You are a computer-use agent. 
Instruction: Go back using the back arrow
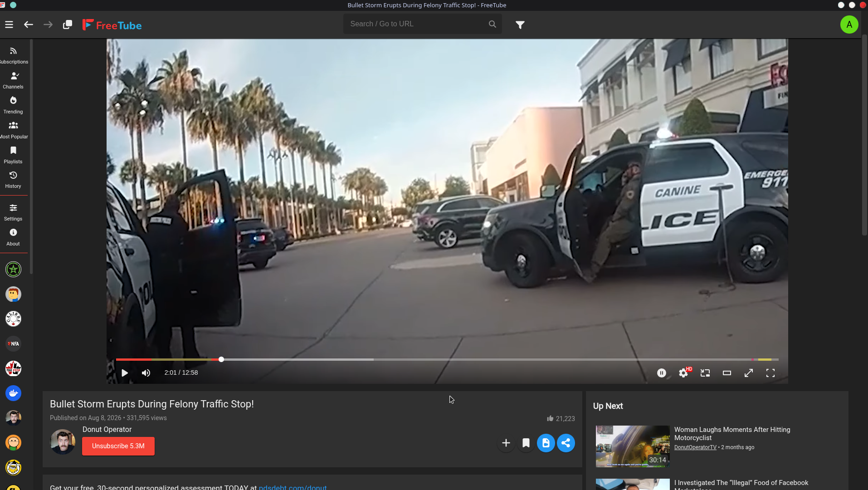29,24
